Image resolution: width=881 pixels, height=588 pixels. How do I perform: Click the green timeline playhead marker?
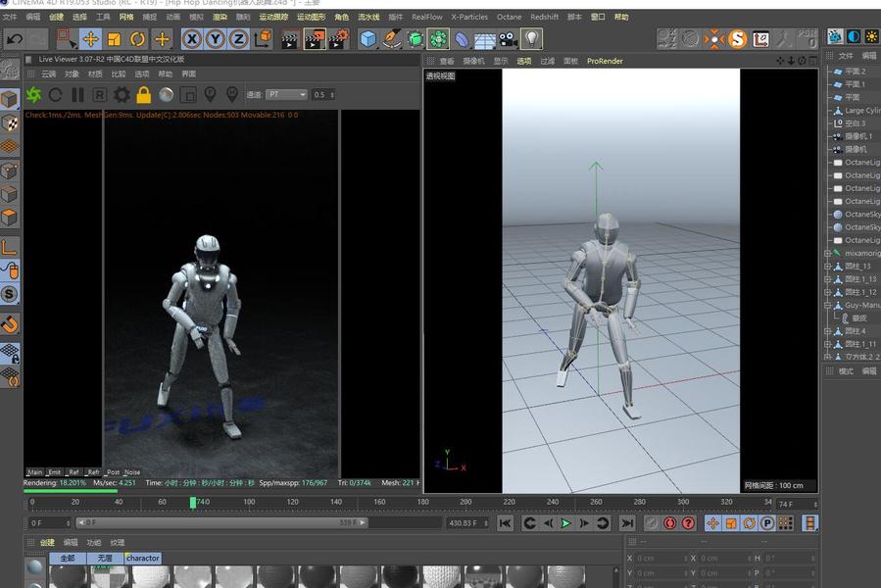(x=193, y=502)
